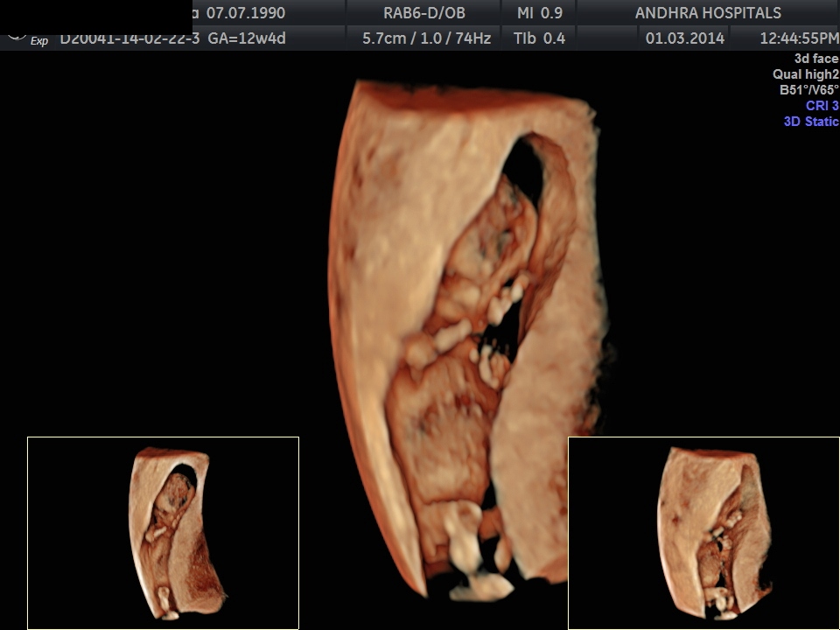Click the birth date 07.07.1990
The width and height of the screenshot is (840, 630).
[245, 13]
